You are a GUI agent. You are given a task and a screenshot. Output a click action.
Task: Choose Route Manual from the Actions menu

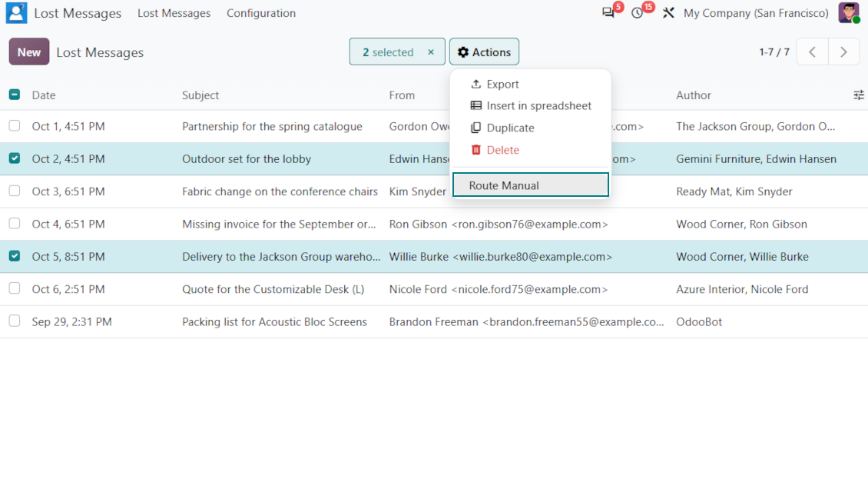tap(531, 185)
